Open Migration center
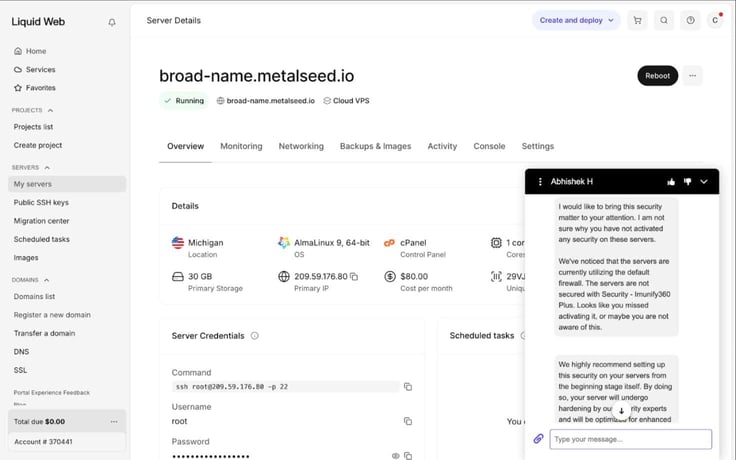 pos(41,221)
